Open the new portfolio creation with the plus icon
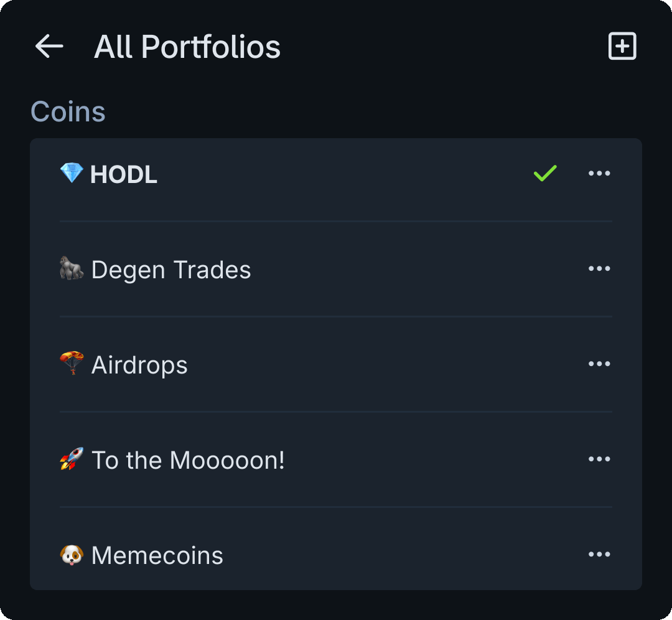Image resolution: width=672 pixels, height=620 pixels. pyautogui.click(x=622, y=45)
